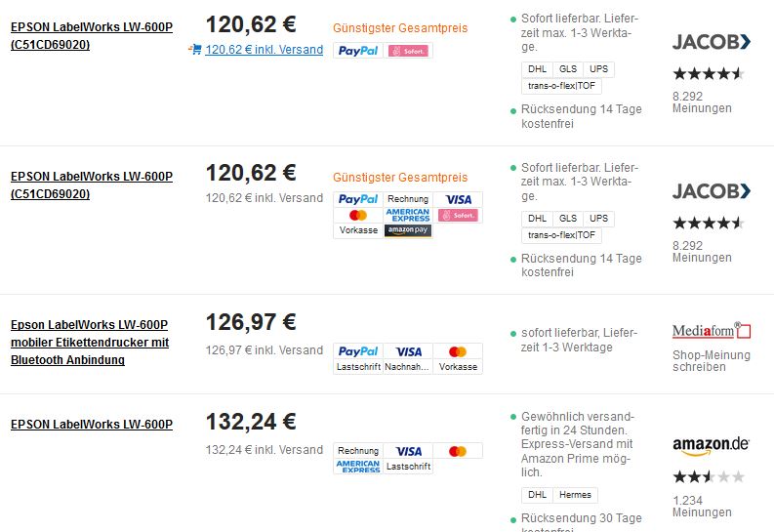
Task: Click the JACOB logo in the first offer
Action: (712, 42)
